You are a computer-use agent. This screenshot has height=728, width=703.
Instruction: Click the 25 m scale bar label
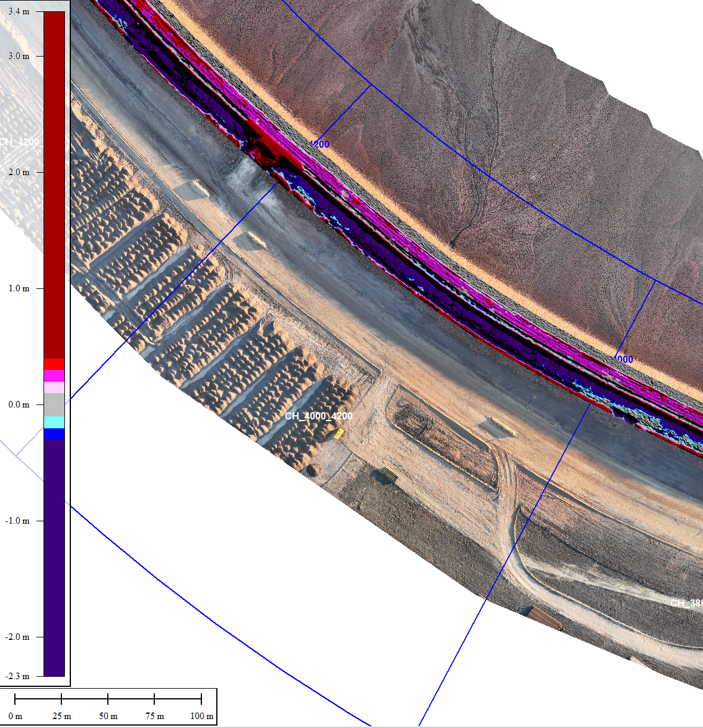(62, 716)
